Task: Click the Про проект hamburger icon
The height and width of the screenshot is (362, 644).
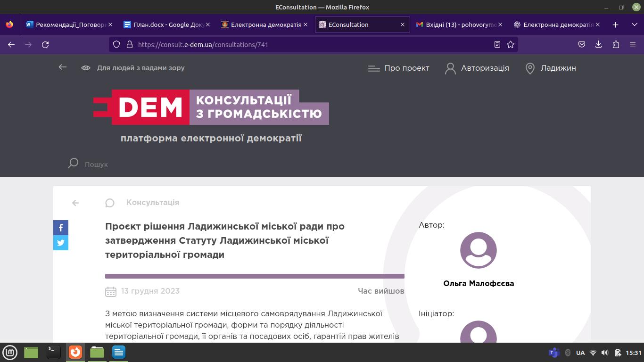Action: point(374,68)
